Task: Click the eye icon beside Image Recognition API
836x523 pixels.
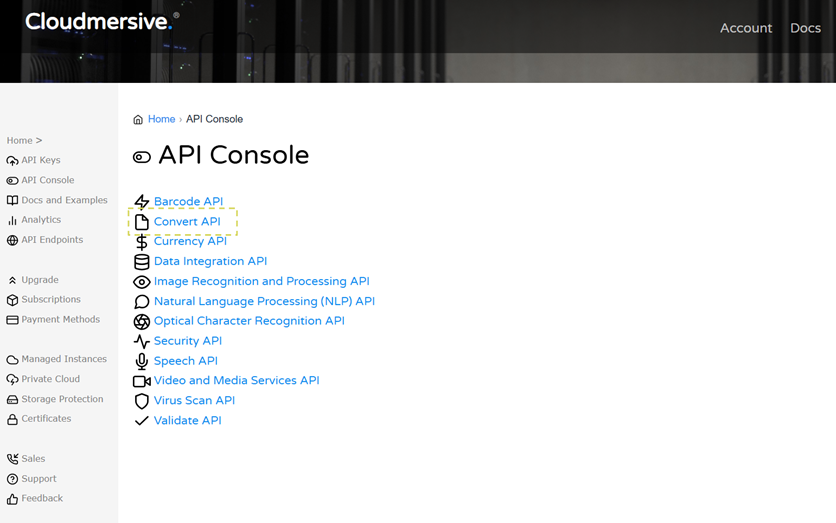Action: (x=141, y=281)
